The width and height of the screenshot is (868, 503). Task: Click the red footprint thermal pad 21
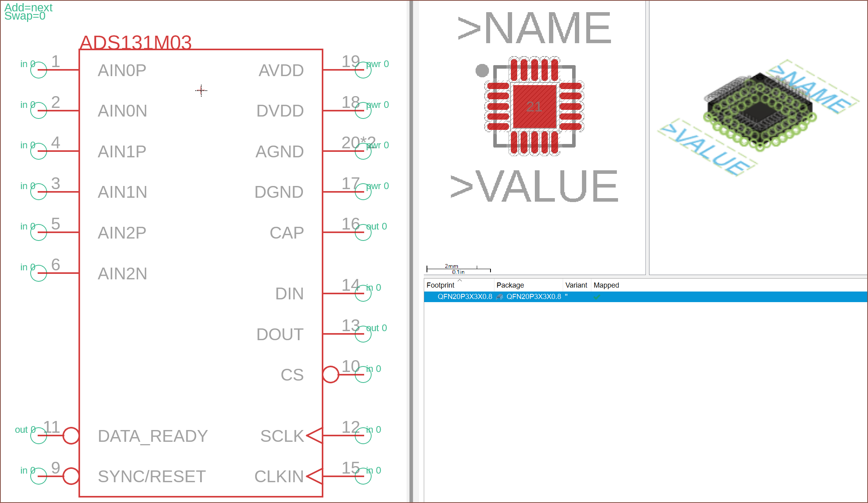pos(534,106)
